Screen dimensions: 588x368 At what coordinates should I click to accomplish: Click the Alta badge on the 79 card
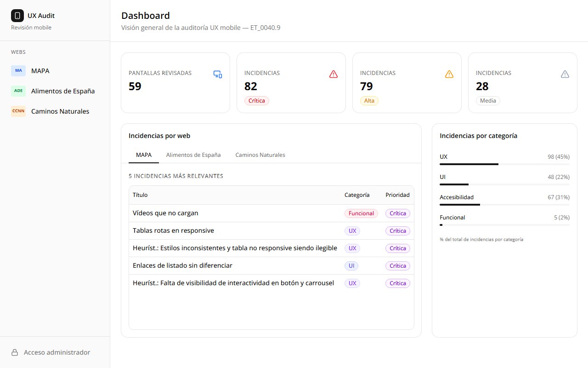pyautogui.click(x=369, y=101)
